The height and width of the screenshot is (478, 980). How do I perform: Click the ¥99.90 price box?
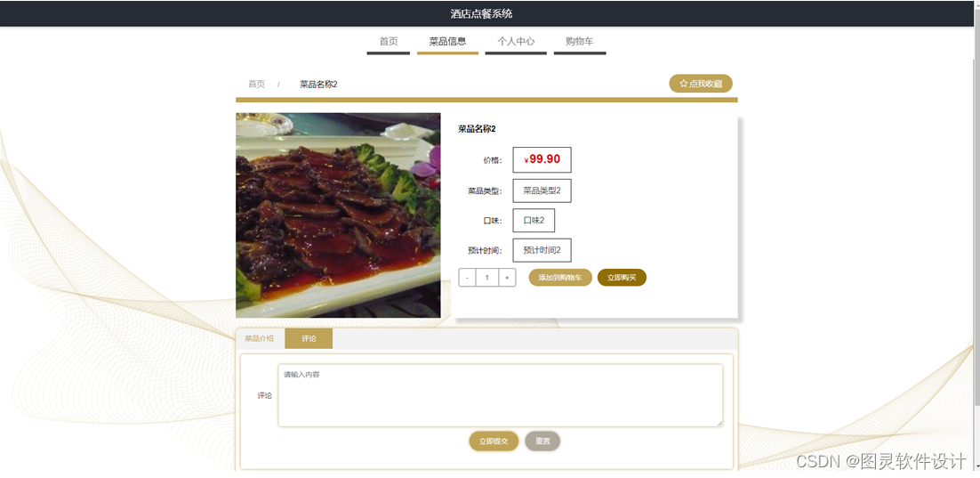[542, 159]
